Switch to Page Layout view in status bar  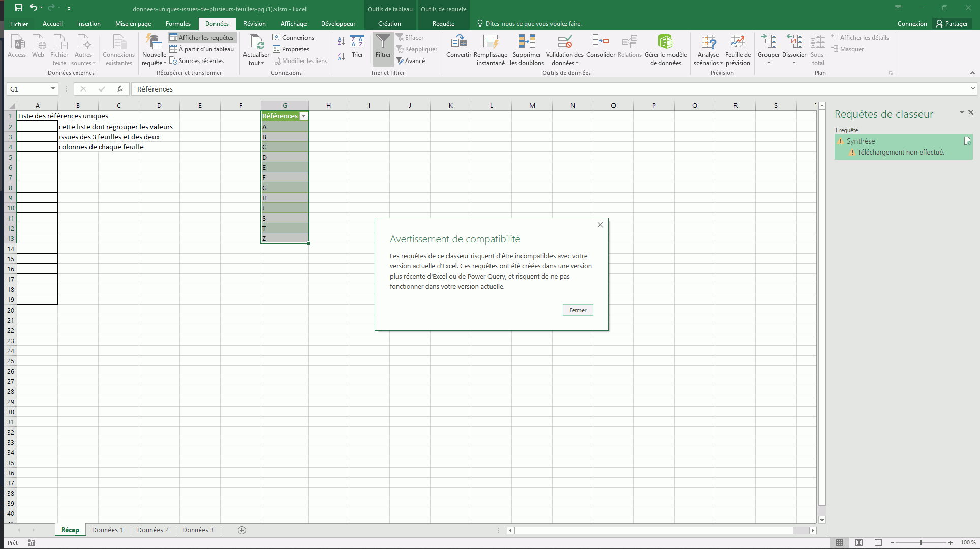pyautogui.click(x=859, y=543)
